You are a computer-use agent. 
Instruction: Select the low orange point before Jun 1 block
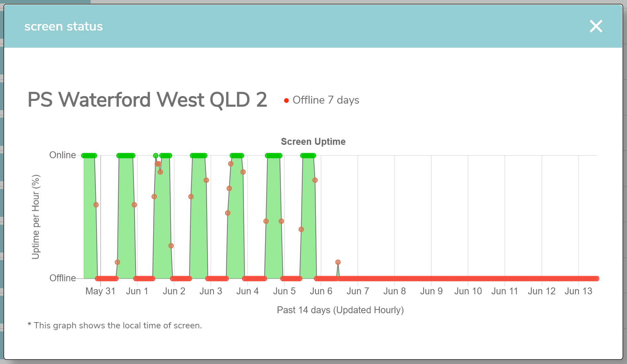[x=117, y=262]
